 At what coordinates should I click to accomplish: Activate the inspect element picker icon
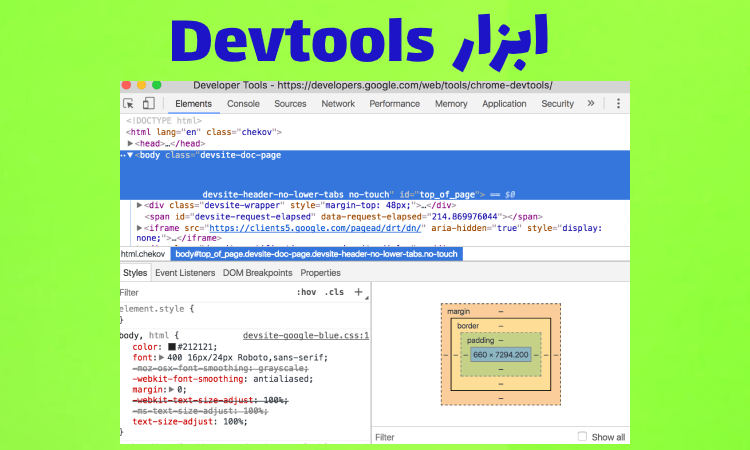[x=128, y=103]
